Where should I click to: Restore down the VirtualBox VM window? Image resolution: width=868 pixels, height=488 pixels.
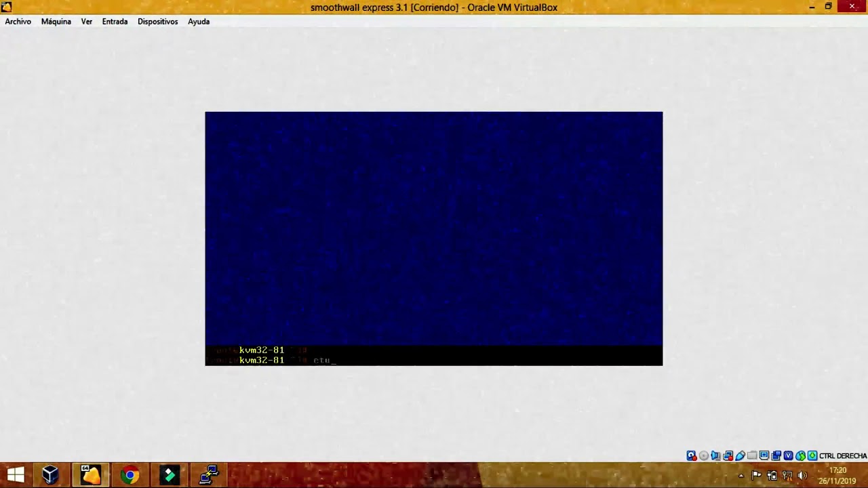click(x=828, y=7)
